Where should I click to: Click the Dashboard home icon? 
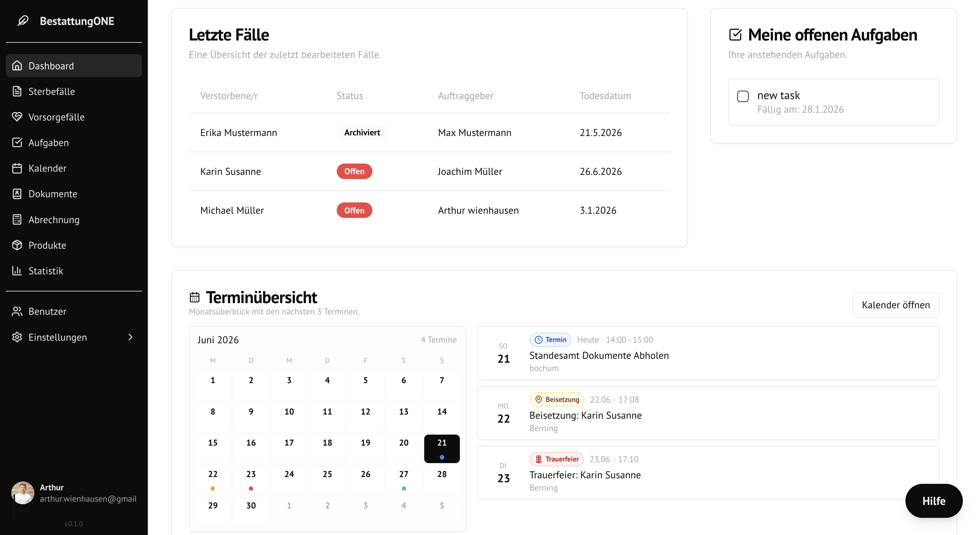click(x=17, y=65)
